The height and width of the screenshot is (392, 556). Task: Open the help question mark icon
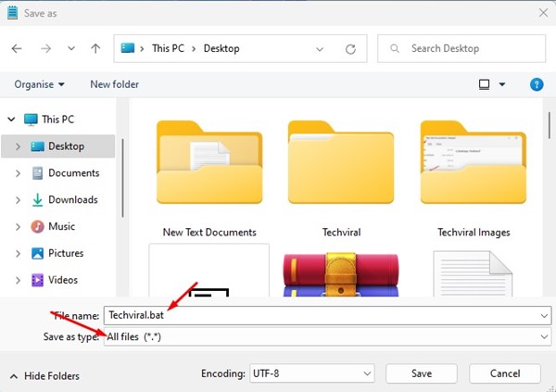537,84
